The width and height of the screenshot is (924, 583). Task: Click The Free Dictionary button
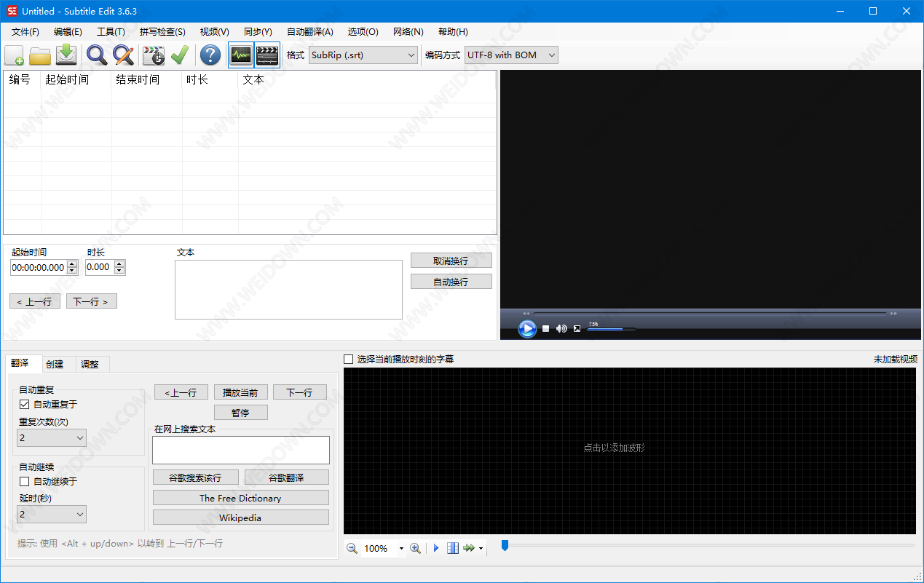[240, 498]
